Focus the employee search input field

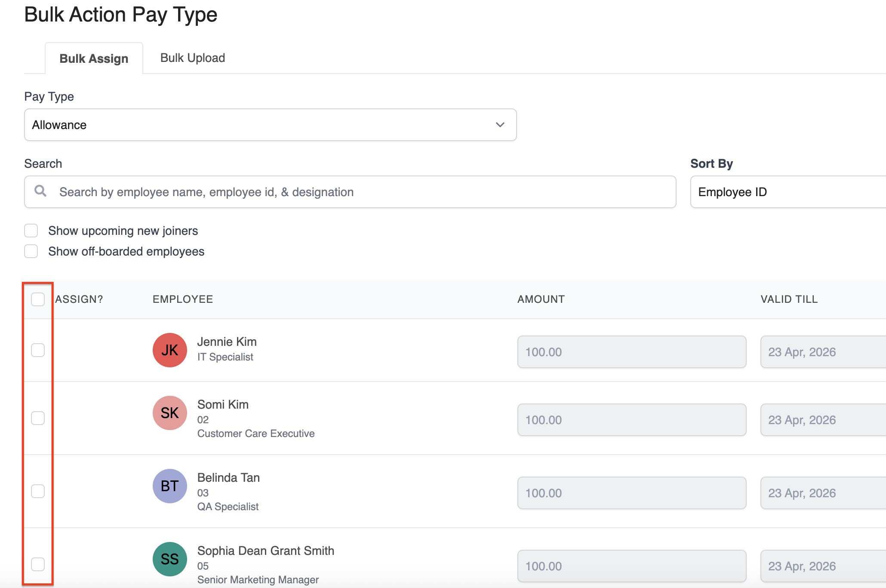coord(361,192)
